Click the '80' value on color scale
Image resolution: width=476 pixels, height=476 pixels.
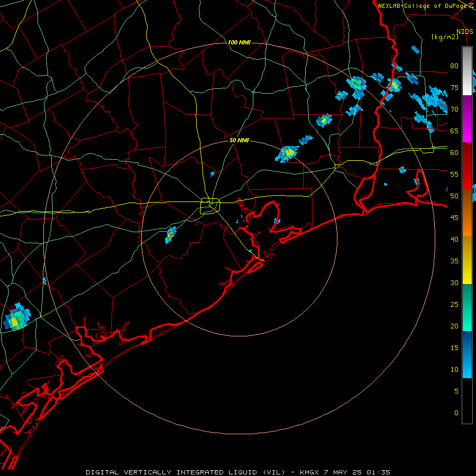[454, 66]
